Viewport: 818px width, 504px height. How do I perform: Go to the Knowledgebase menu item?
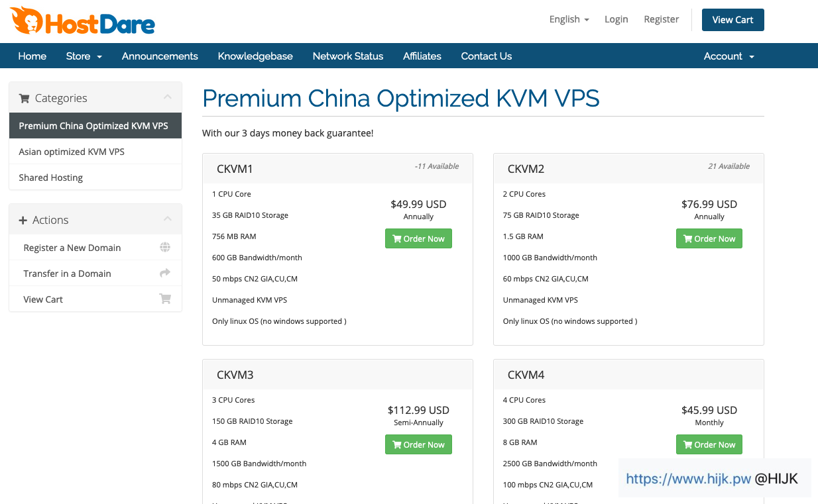[x=255, y=56]
